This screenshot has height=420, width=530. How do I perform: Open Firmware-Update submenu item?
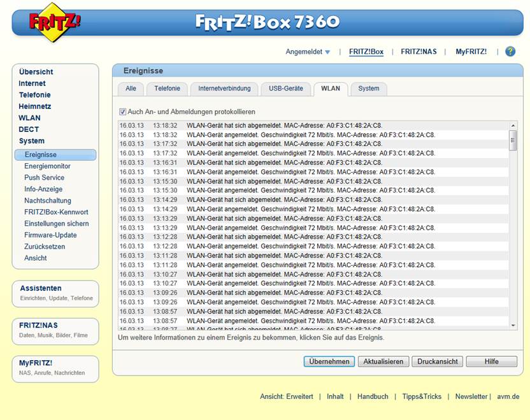[50, 235]
